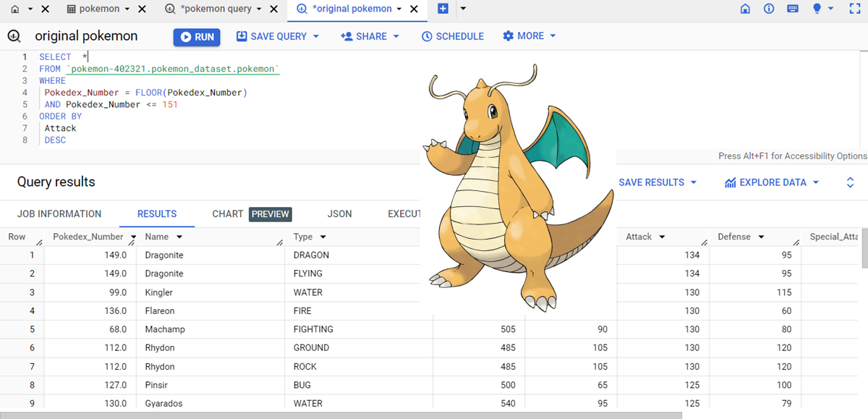Open Name column sort menu

click(179, 237)
